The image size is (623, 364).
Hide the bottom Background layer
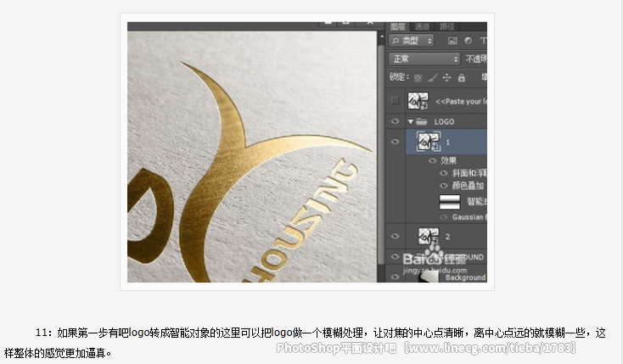point(395,277)
